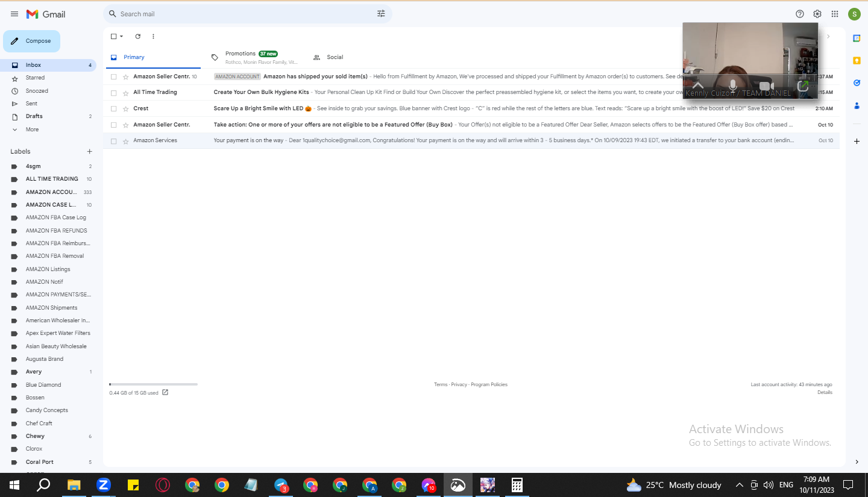Switch to the Primary tab

(x=152, y=57)
